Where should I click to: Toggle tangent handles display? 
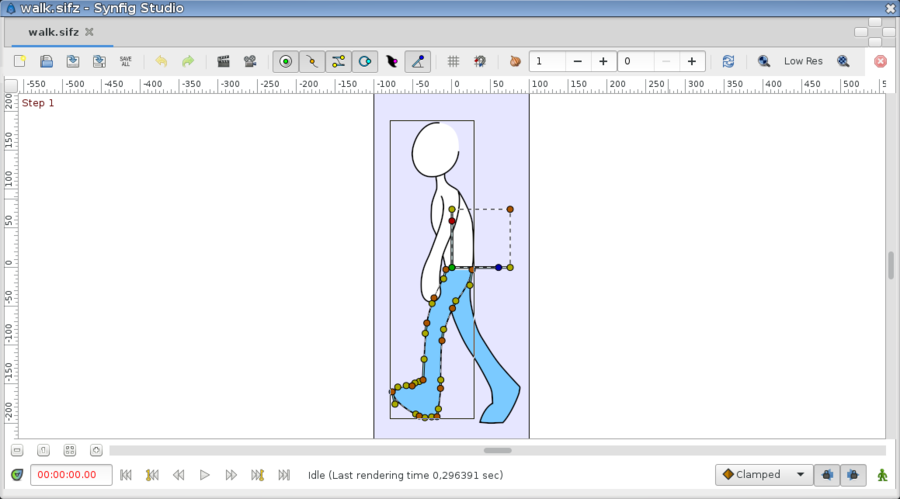pos(338,61)
